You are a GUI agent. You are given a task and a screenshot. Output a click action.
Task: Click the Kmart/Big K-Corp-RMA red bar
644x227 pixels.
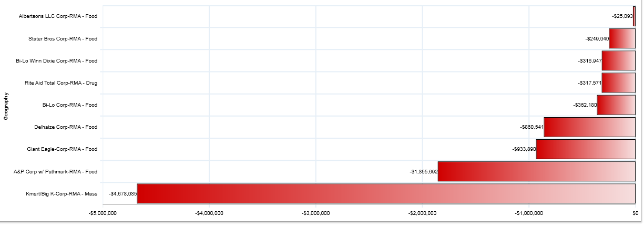tap(386, 193)
